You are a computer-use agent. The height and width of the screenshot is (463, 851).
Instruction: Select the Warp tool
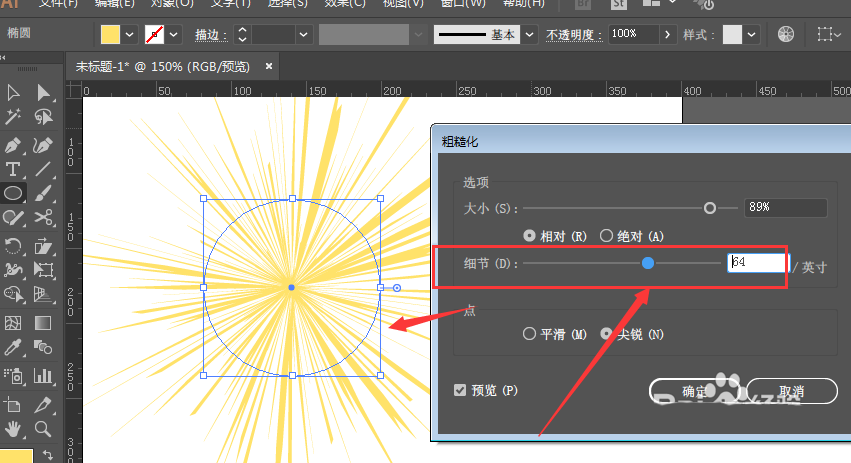click(13, 270)
